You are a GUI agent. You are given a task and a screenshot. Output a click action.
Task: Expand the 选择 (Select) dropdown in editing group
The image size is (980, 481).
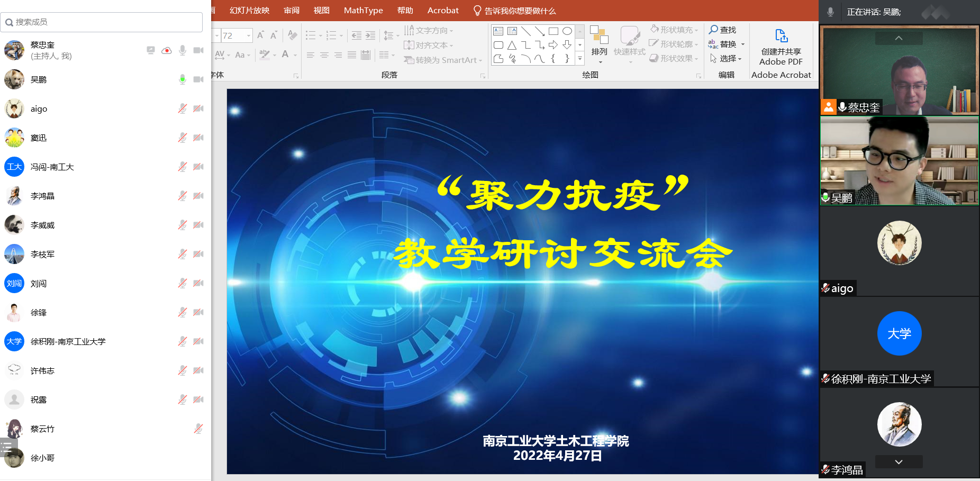(740, 59)
